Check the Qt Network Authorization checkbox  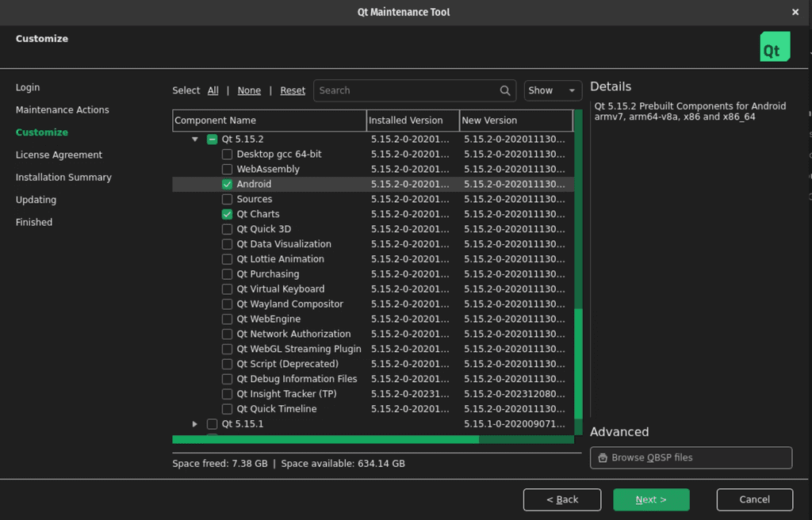[x=227, y=335]
